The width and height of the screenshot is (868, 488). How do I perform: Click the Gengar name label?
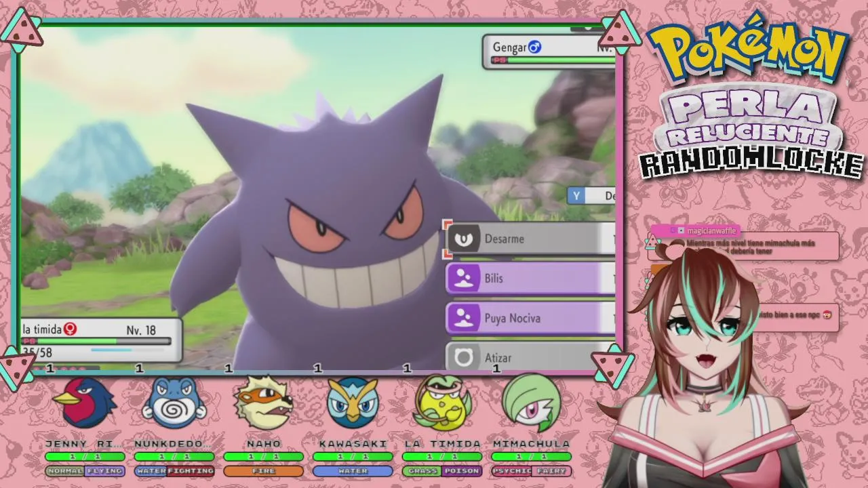pos(510,47)
